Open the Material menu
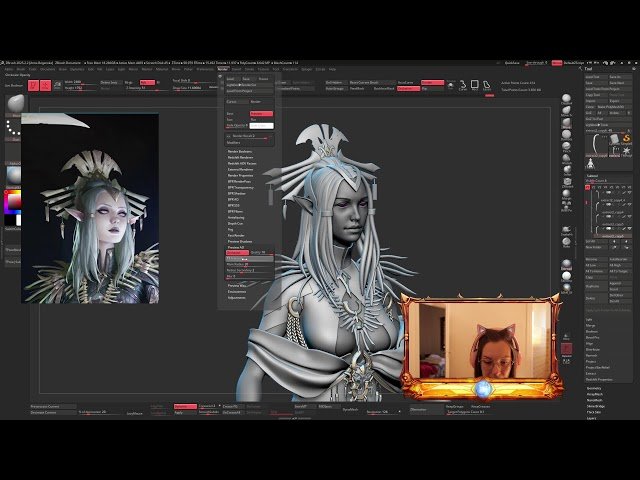This screenshot has height=480, width=640. click(x=162, y=69)
